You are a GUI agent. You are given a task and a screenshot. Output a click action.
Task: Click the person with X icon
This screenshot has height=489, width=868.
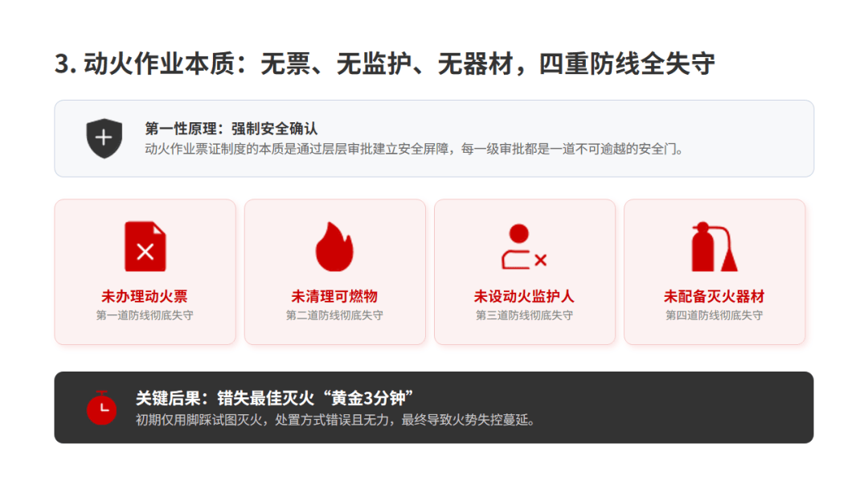pyautogui.click(x=524, y=247)
